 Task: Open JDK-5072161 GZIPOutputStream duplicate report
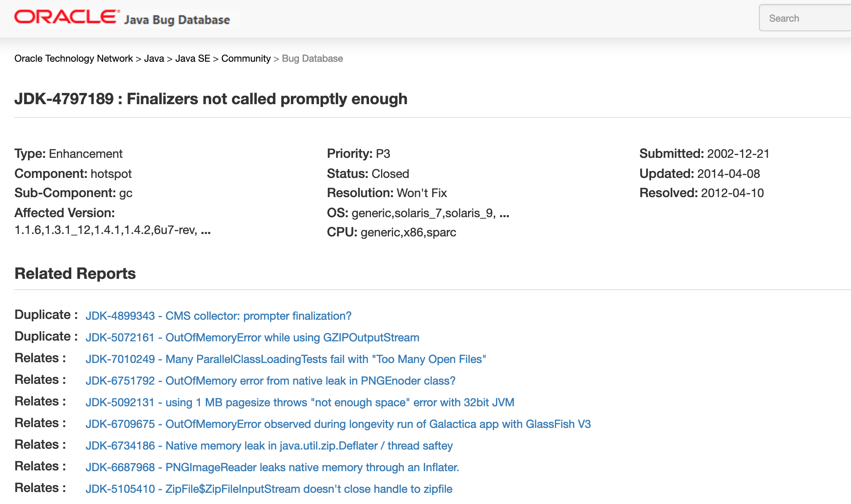coord(252,337)
